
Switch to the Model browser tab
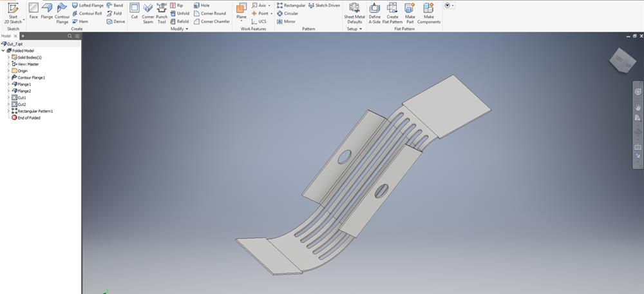[x=6, y=36]
